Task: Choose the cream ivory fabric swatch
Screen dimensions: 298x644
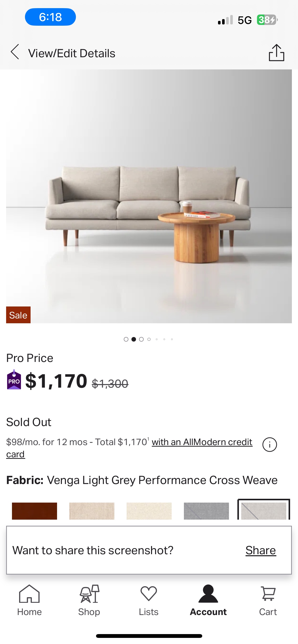Action: point(149,511)
